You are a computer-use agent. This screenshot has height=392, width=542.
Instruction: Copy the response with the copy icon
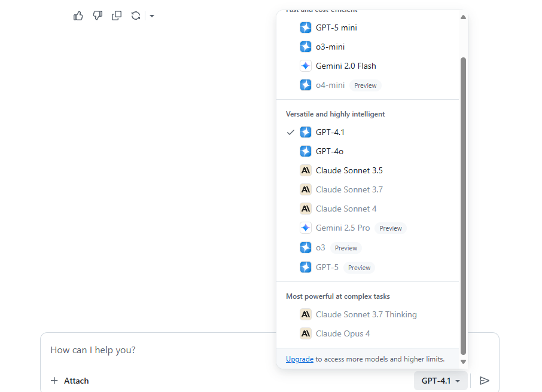pyautogui.click(x=117, y=16)
